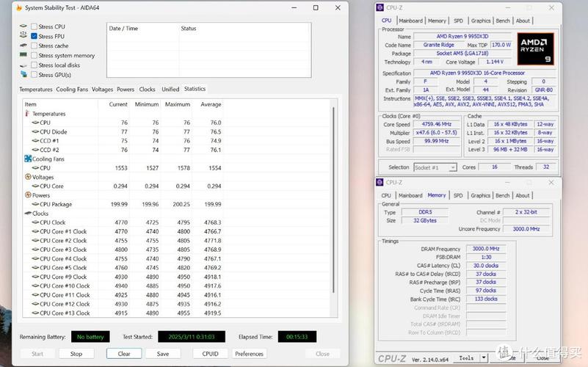Screen dimensions: 588x367
Task: Click the Preferences button
Action: click(x=249, y=354)
